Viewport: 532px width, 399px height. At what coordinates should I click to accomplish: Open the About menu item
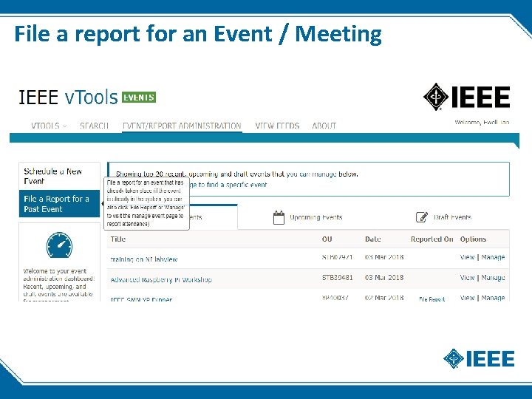(x=324, y=126)
